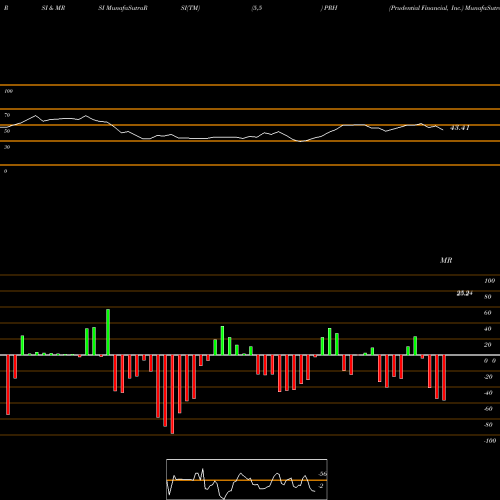Click the MR axis label 20

coord(487,345)
